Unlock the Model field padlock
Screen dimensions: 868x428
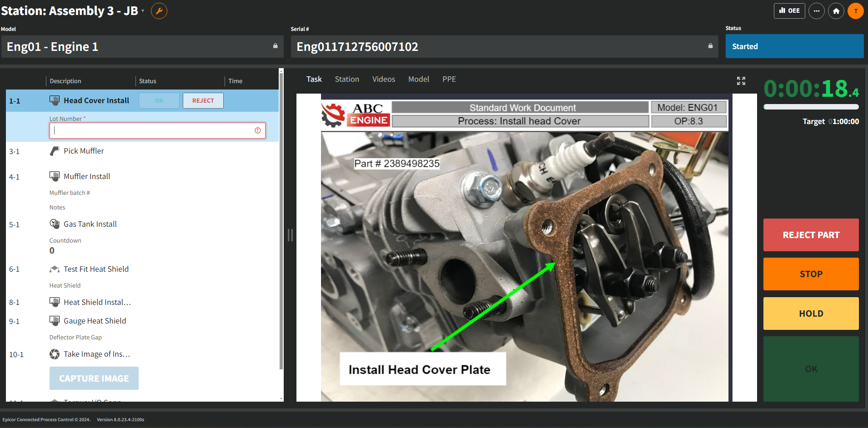click(x=276, y=46)
